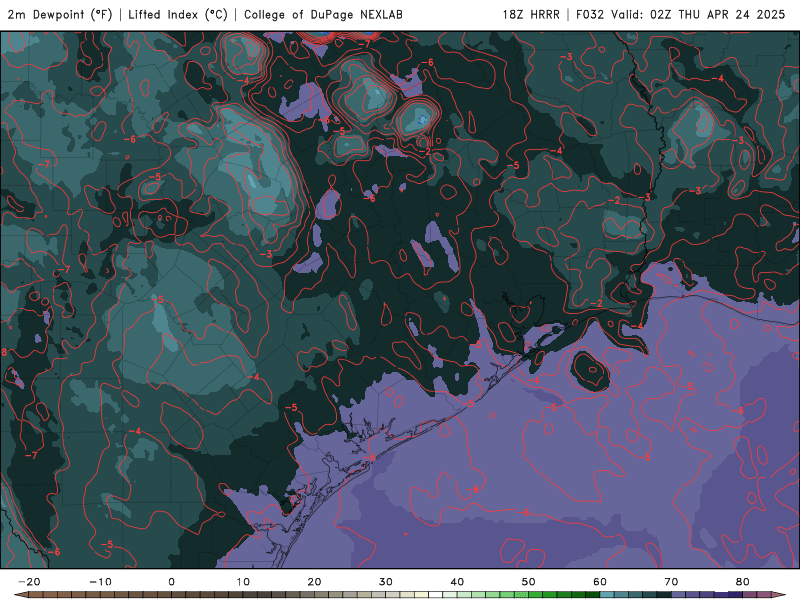This screenshot has width=800, height=600.
Task: Click the 60 label on the color scale
Action: pos(600,582)
